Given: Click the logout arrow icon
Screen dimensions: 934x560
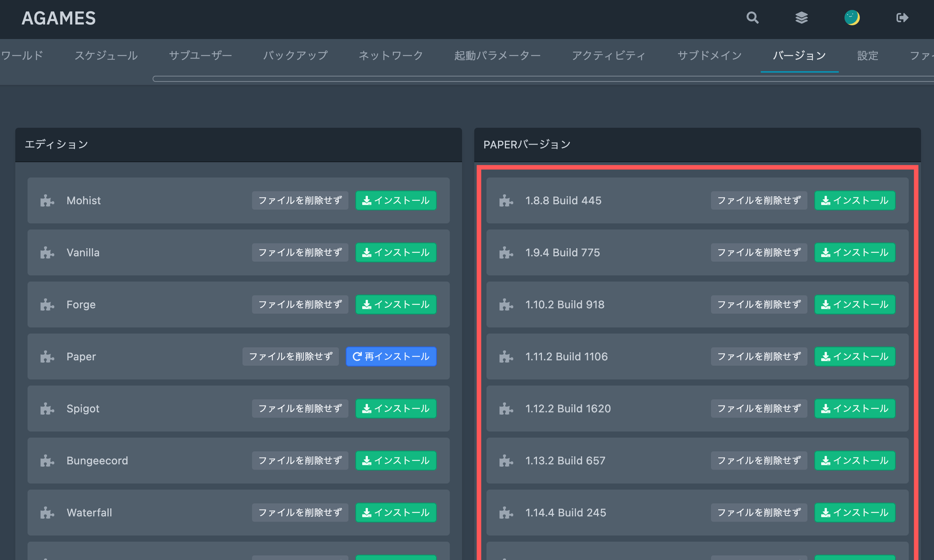Looking at the screenshot, I should click(x=902, y=18).
